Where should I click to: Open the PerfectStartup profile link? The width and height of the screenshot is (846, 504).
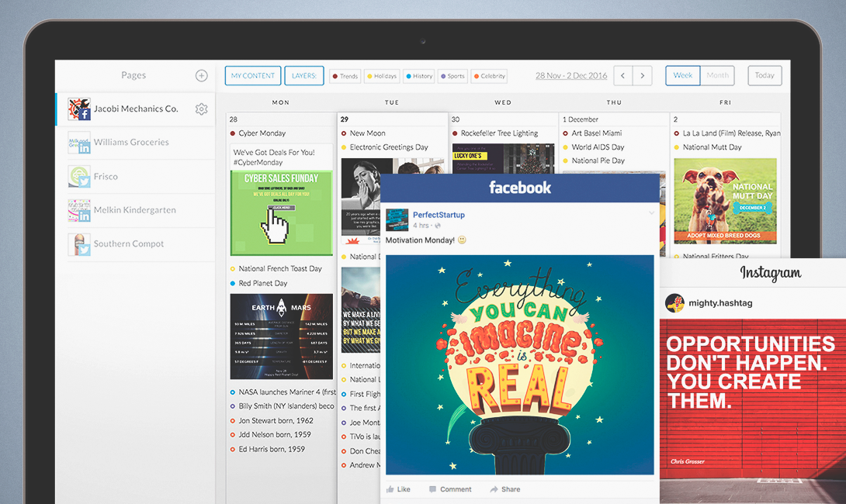(x=439, y=215)
